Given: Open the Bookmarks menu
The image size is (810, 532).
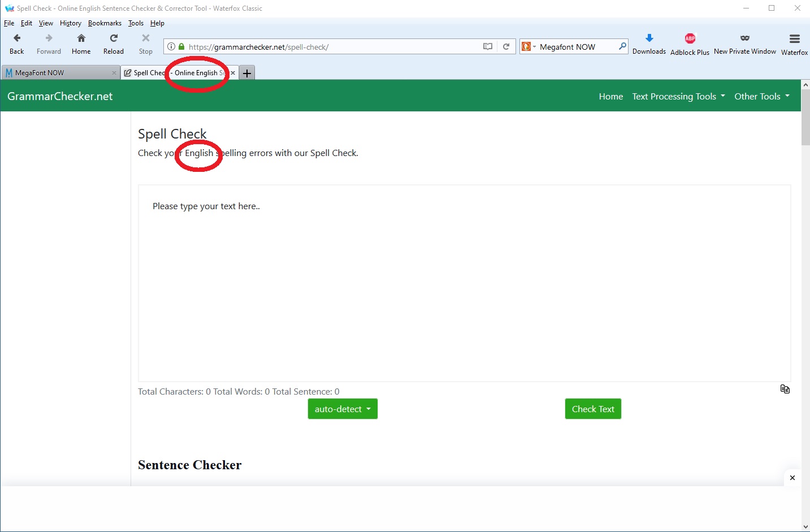Looking at the screenshot, I should point(105,23).
